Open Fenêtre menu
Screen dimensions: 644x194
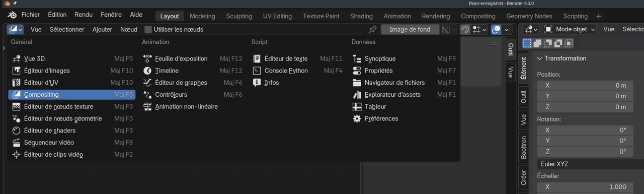[111, 15]
